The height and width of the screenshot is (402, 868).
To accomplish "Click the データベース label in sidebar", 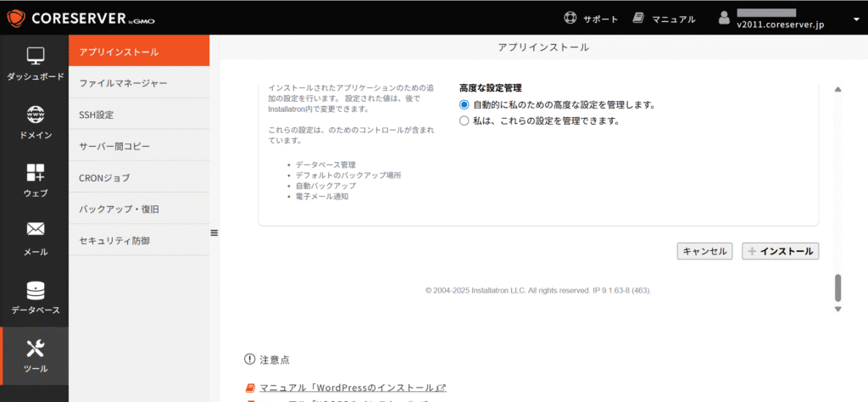I will (x=36, y=310).
